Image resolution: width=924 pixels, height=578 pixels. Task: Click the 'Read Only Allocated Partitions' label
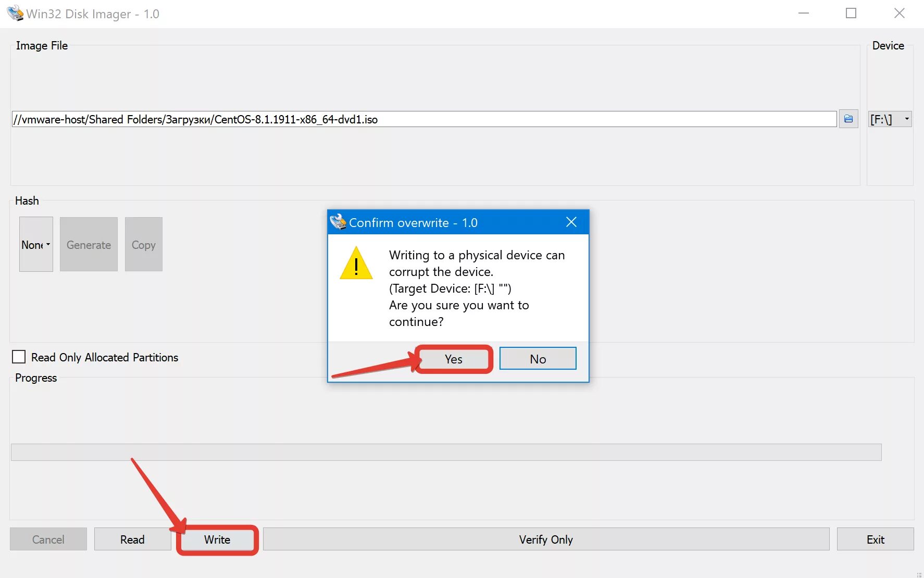[x=105, y=357]
